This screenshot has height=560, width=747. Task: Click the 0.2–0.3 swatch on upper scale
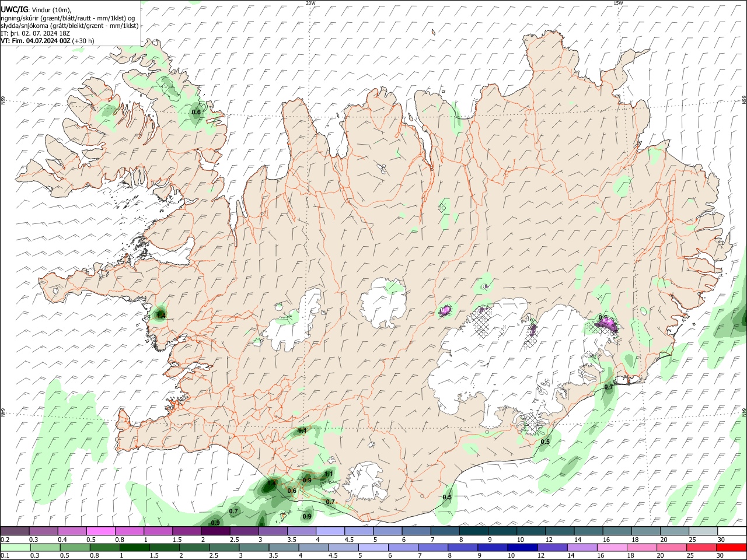pos(15,531)
